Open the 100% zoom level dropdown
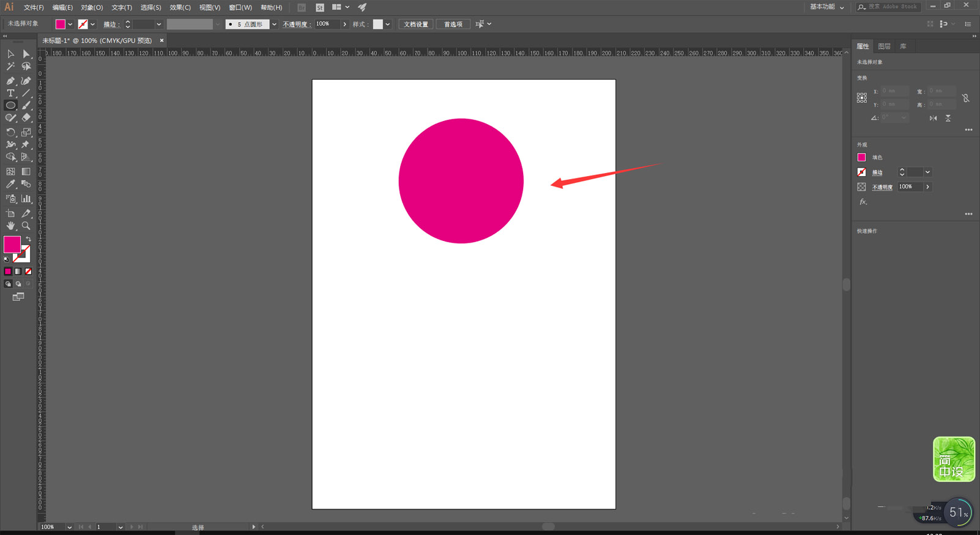Viewport: 980px width, 535px height. point(69,527)
